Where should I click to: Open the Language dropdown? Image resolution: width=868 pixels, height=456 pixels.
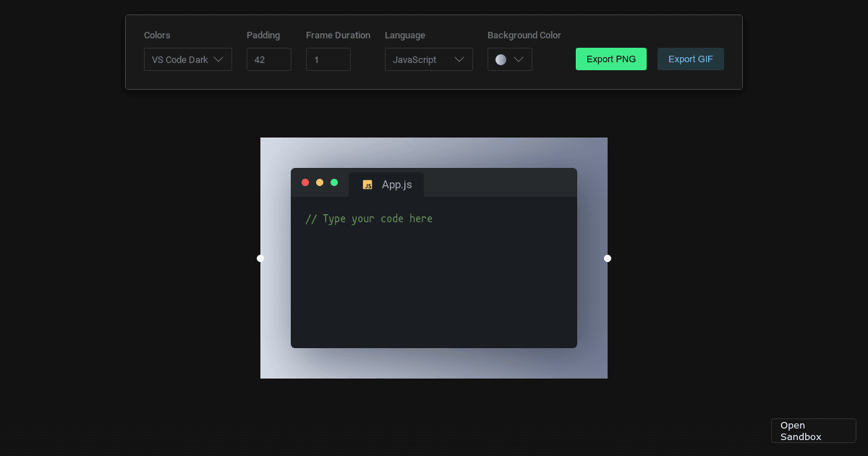click(x=428, y=59)
